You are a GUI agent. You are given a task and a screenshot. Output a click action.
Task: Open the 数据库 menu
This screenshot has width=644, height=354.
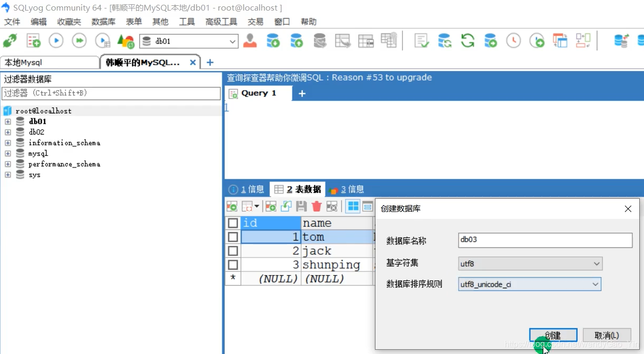[x=103, y=22]
